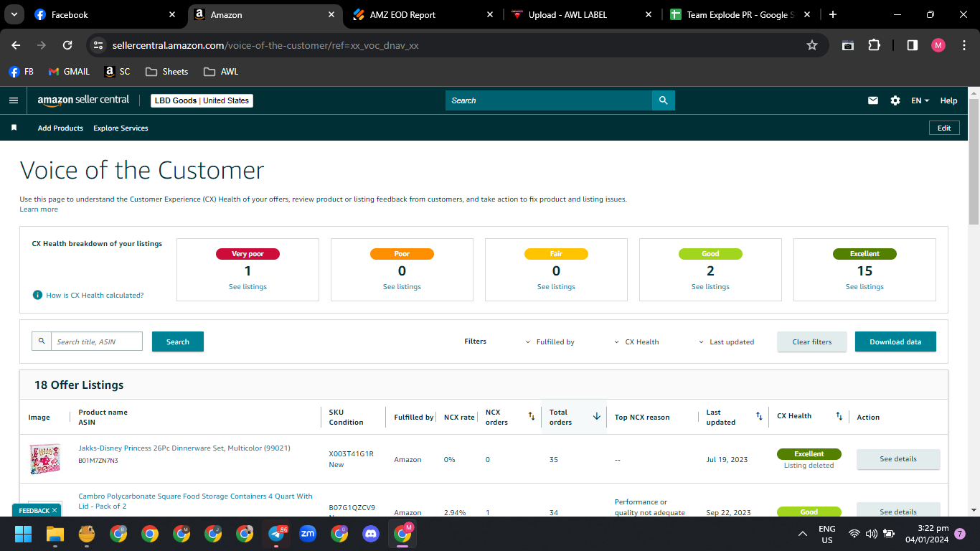Click the Jakks-Disney Princess product thumbnail
This screenshot has height=551, width=980.
(45, 459)
